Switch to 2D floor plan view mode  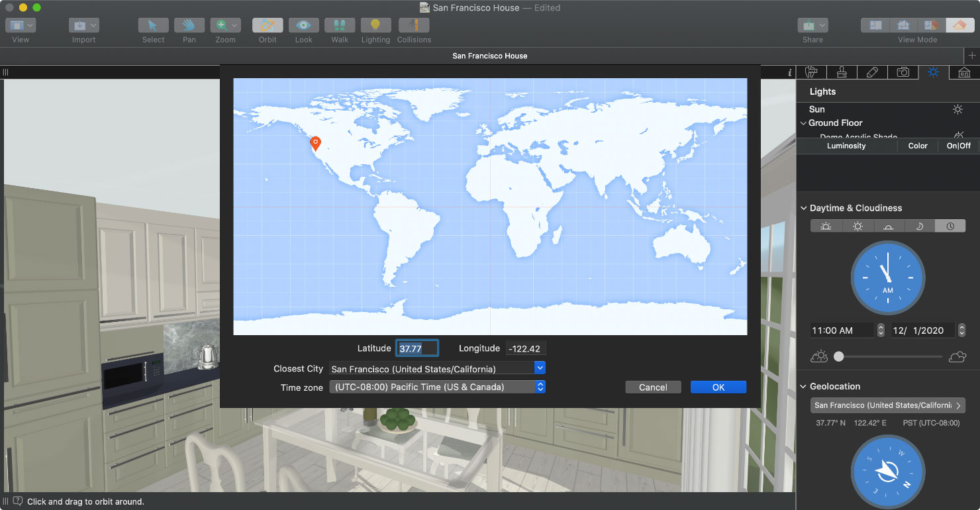(875, 25)
